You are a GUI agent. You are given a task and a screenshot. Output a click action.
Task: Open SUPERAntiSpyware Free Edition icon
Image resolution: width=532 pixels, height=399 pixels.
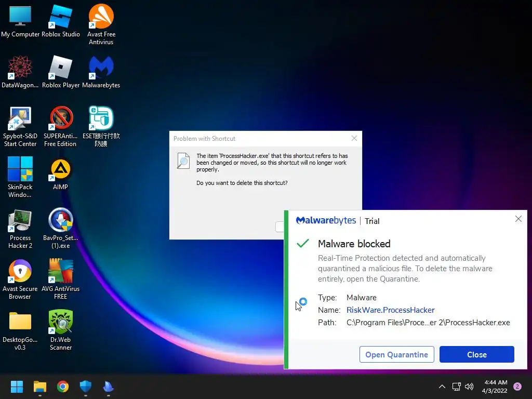click(61, 127)
